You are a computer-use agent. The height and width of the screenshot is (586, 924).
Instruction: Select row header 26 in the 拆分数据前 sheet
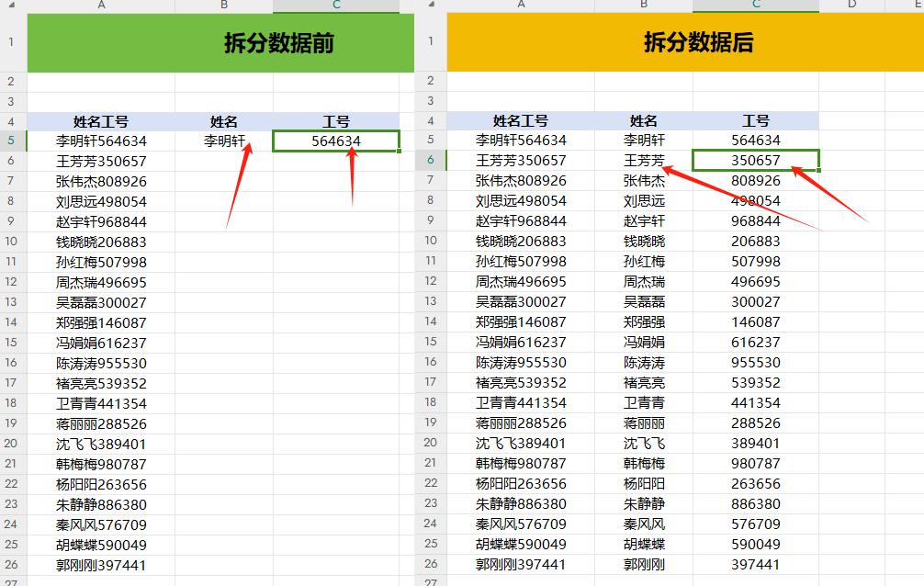point(11,565)
